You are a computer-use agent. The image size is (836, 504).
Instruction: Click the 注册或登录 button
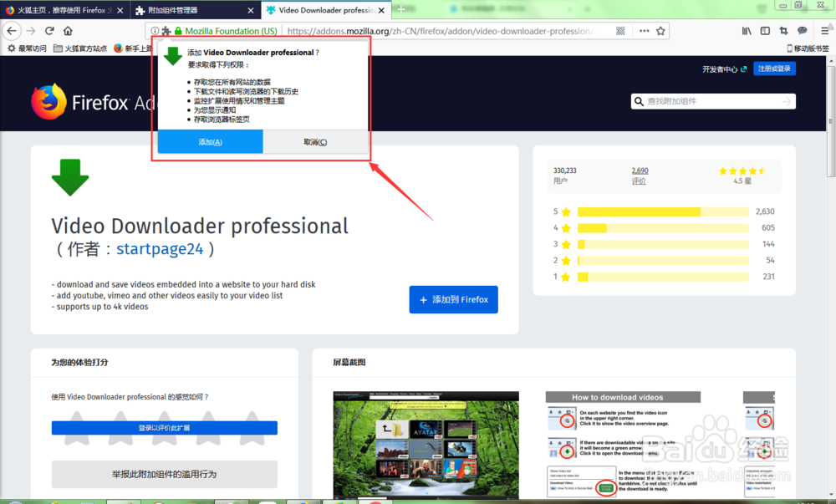click(774, 69)
